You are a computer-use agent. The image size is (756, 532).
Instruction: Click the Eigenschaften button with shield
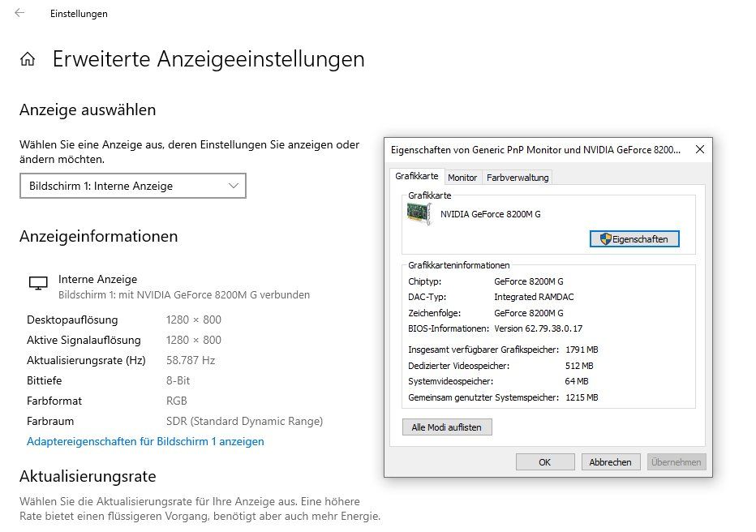point(634,239)
